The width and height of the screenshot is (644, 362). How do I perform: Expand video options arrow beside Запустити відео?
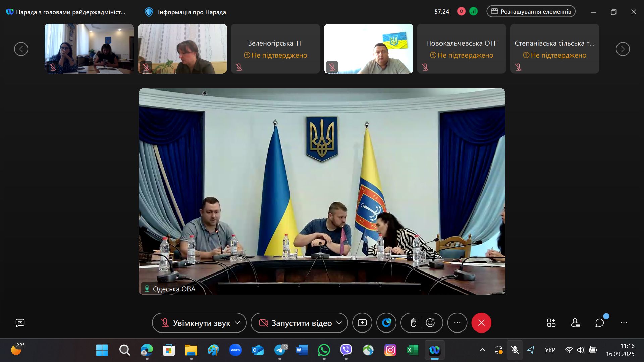point(339,323)
